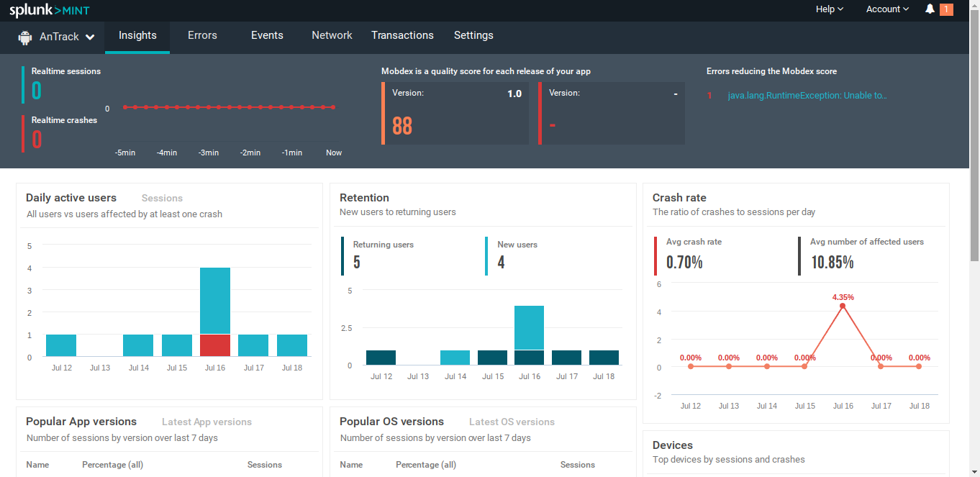Click the Android robot app icon
980x477 pixels.
click(x=26, y=37)
